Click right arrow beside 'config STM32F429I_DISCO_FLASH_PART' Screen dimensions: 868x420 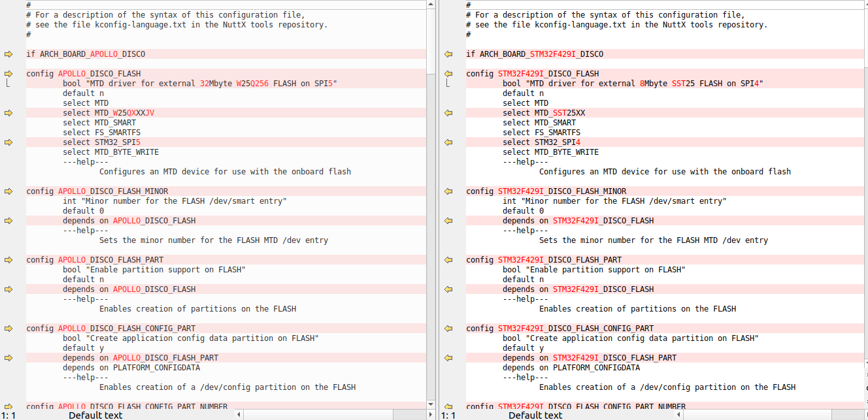448,260
